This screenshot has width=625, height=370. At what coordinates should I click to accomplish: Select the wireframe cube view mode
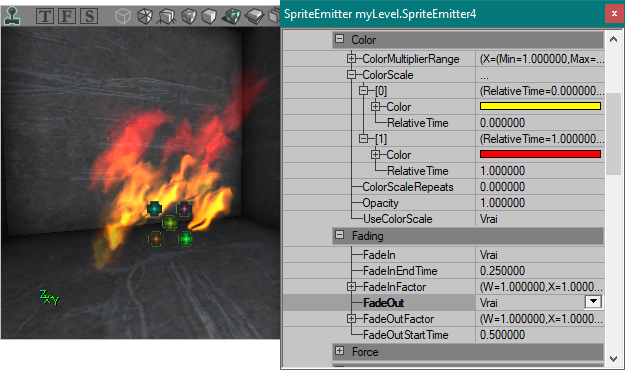click(x=123, y=16)
